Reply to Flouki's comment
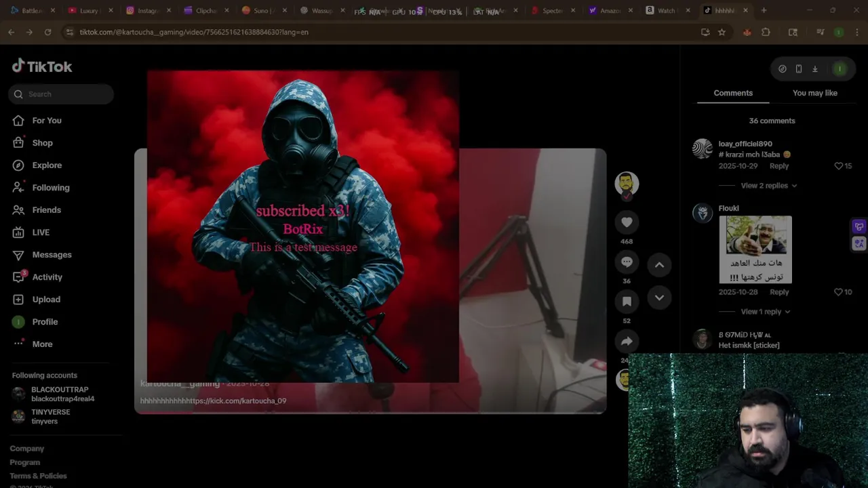Screen dimensions: 868x488 779,292
